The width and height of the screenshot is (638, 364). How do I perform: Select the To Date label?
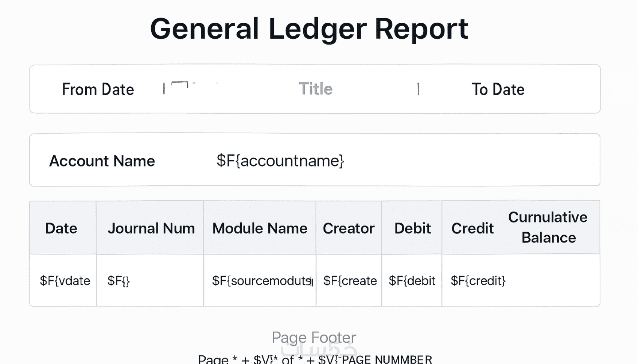(x=498, y=90)
